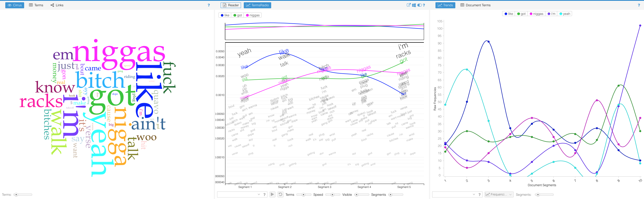Toggle the options switch in TermsRadio header
Viewport: 644px width, 199px height.
click(419, 5)
